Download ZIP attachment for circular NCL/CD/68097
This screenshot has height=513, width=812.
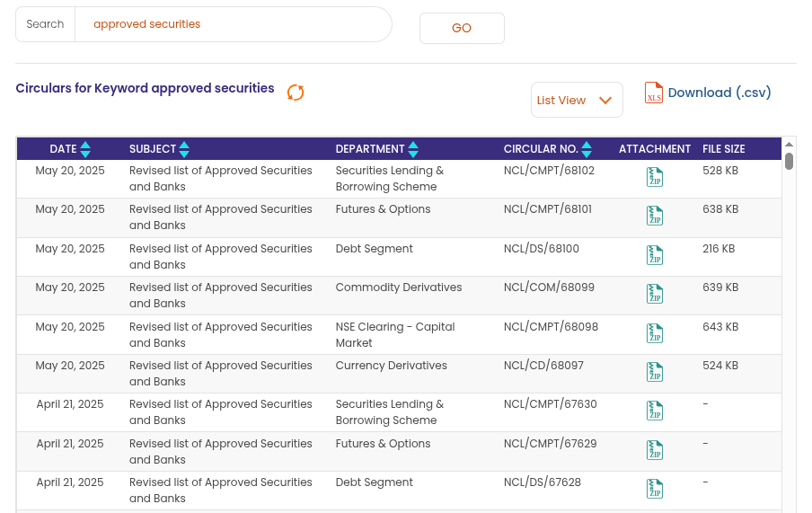coord(655,372)
